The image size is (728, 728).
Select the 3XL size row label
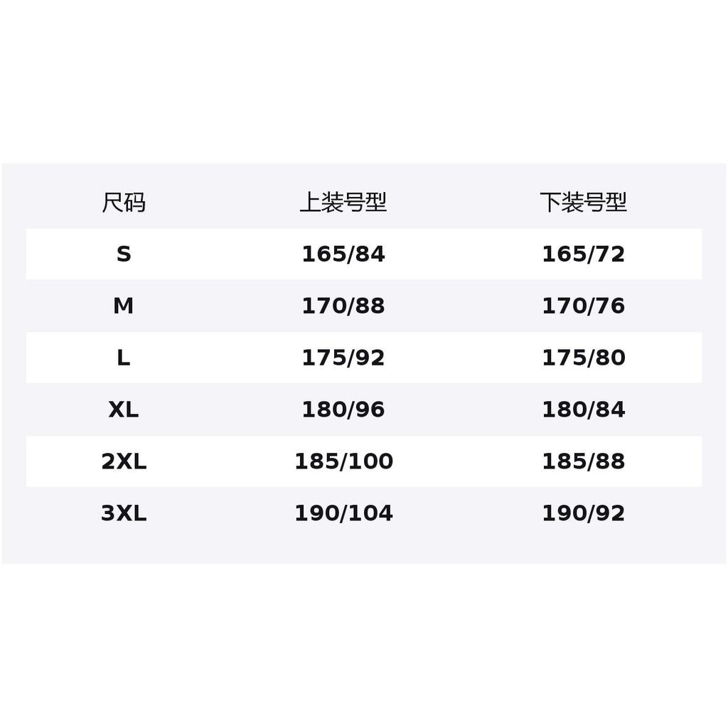[124, 513]
